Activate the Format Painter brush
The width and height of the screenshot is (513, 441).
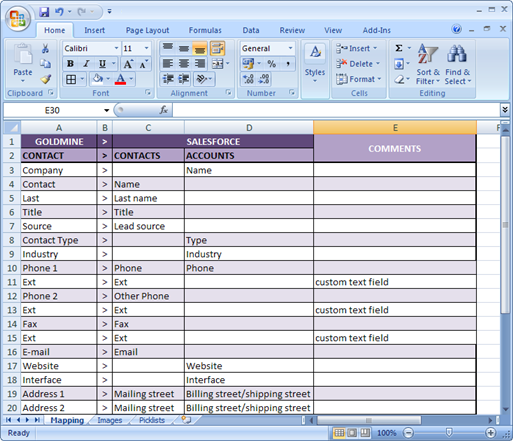46,79
